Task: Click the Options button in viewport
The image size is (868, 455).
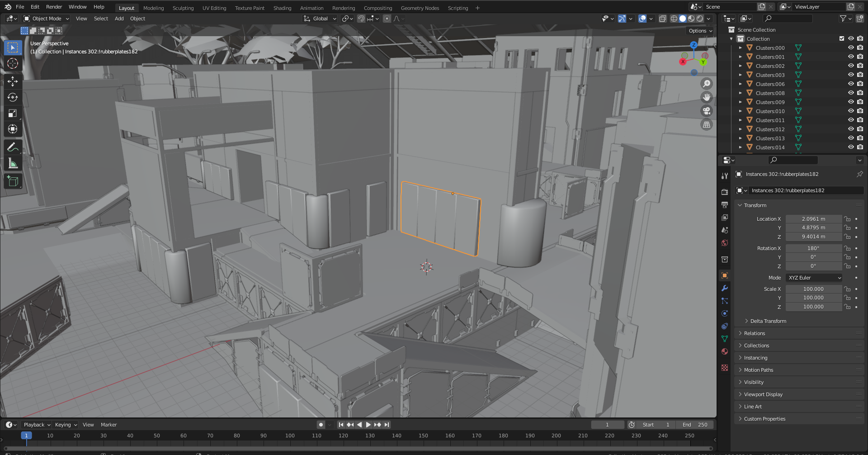Action: pos(700,31)
